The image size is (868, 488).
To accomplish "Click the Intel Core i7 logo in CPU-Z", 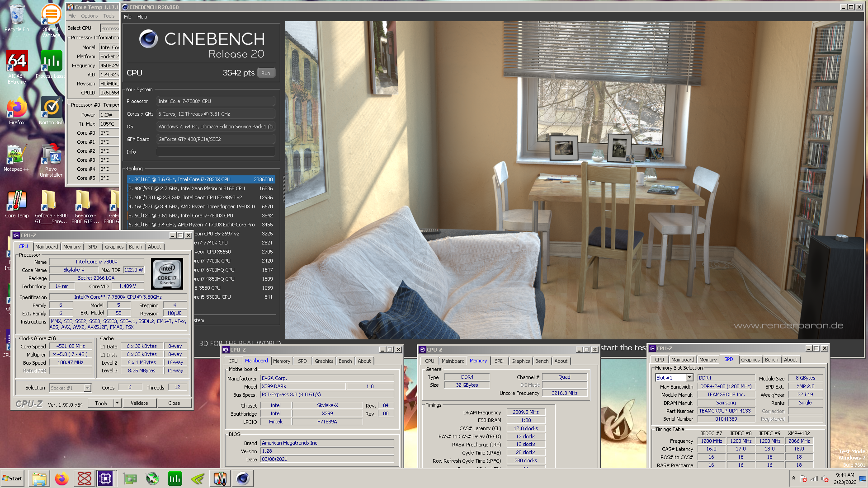I will (x=167, y=274).
